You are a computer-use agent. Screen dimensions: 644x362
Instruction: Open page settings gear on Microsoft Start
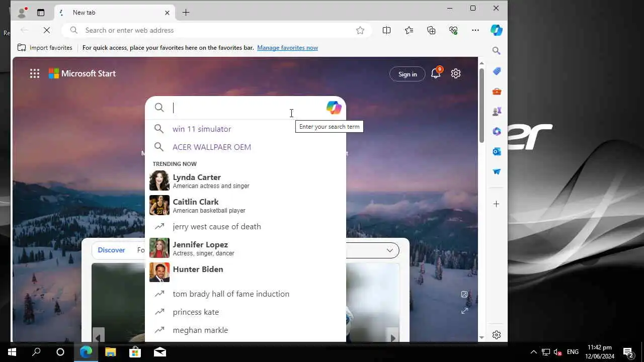456,73
